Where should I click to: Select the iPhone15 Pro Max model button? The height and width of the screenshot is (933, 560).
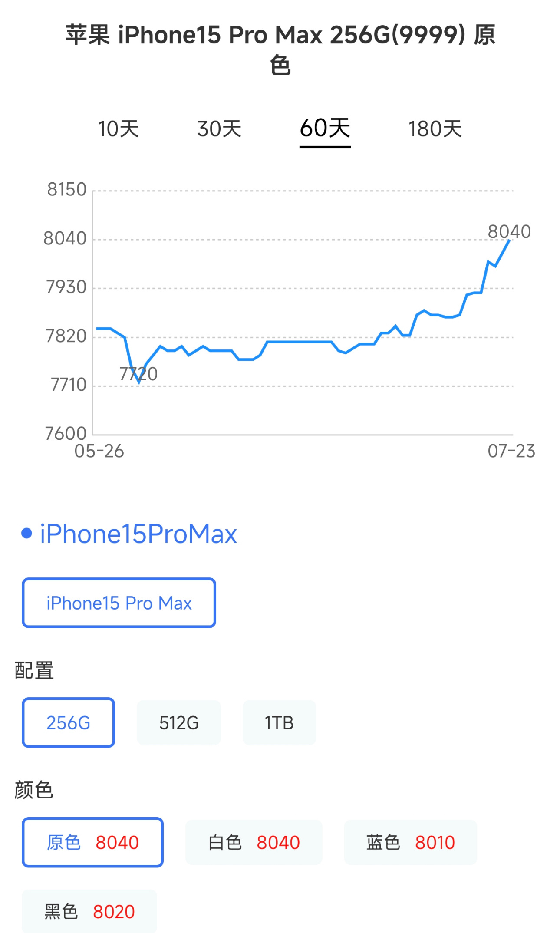[x=119, y=603]
